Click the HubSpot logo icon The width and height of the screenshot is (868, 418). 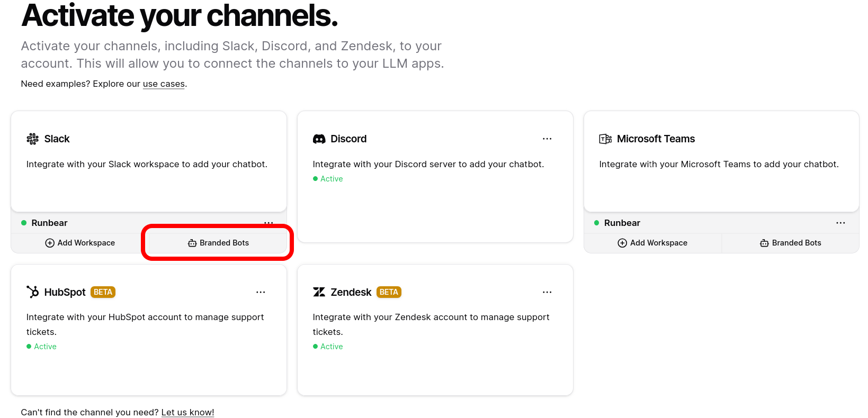(x=33, y=292)
